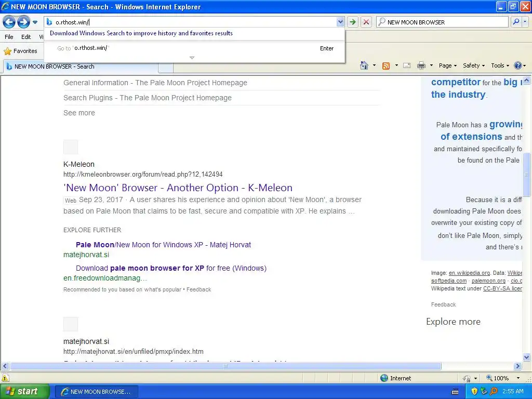The height and width of the screenshot is (399, 532).
Task: Click the Security Center shield tray icon
Action: point(474,391)
